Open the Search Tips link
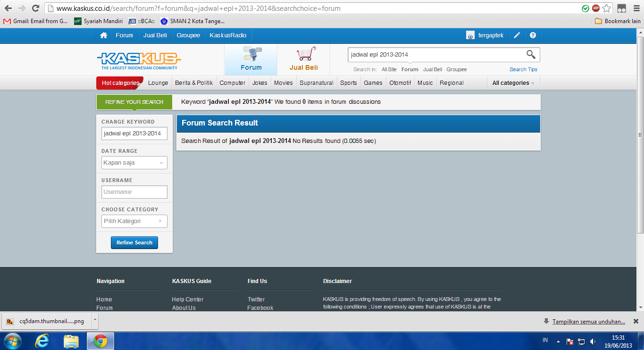 523,69
